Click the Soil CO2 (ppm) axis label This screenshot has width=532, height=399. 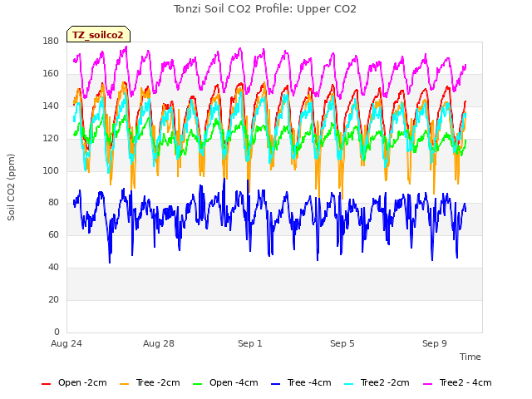coord(11,187)
